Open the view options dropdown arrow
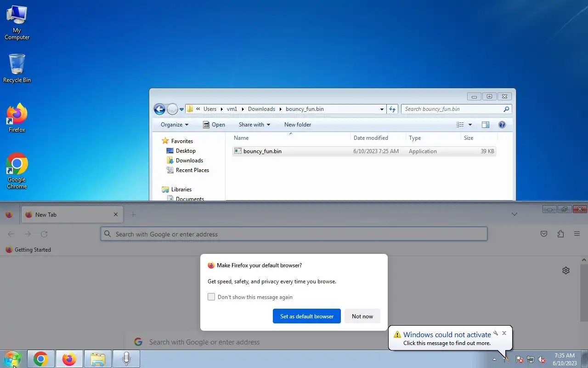588x368 pixels. (x=470, y=125)
